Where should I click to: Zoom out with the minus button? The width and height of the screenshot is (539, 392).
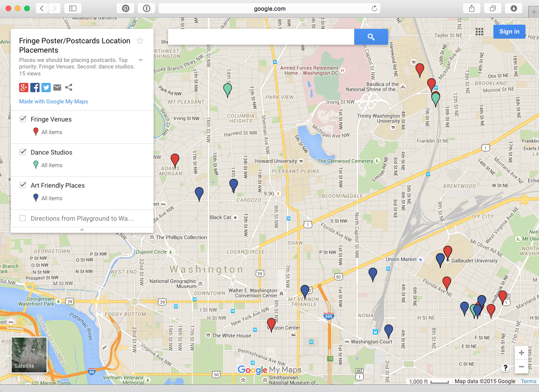tap(521, 366)
